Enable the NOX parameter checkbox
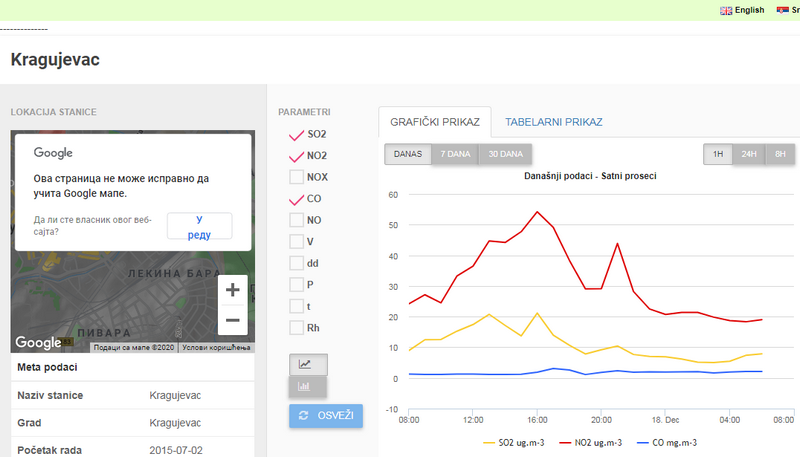This screenshot has width=800, height=457. pos(296,177)
